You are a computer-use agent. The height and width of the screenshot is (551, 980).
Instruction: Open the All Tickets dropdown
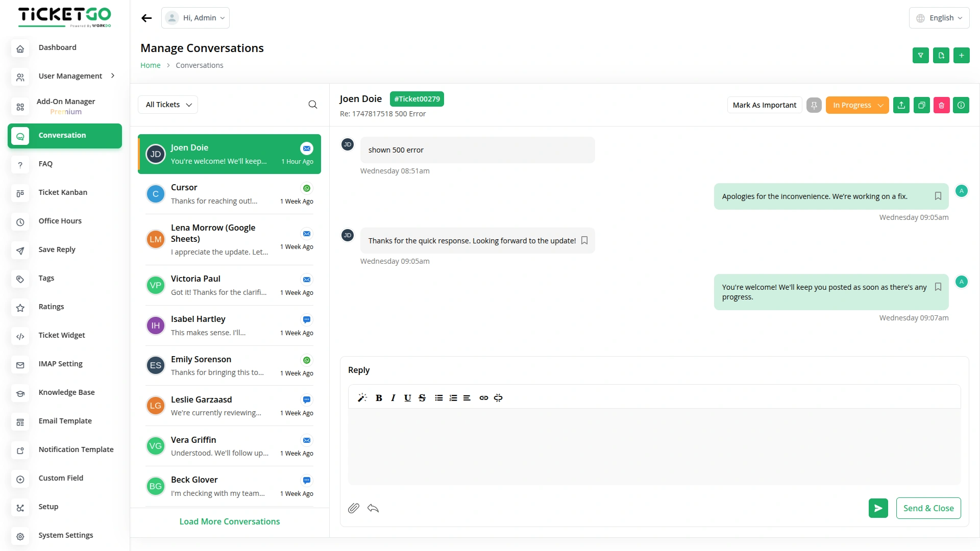point(167,105)
